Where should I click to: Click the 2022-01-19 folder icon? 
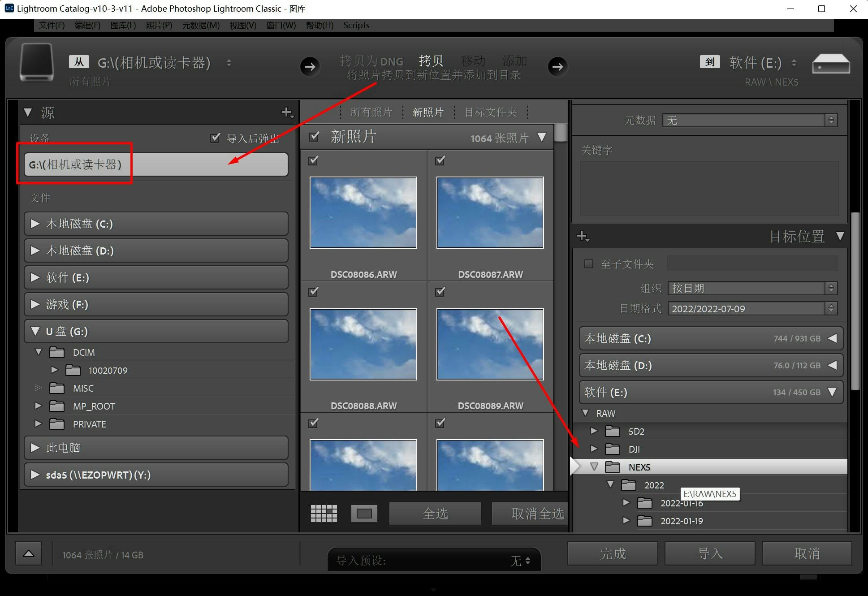tap(645, 521)
